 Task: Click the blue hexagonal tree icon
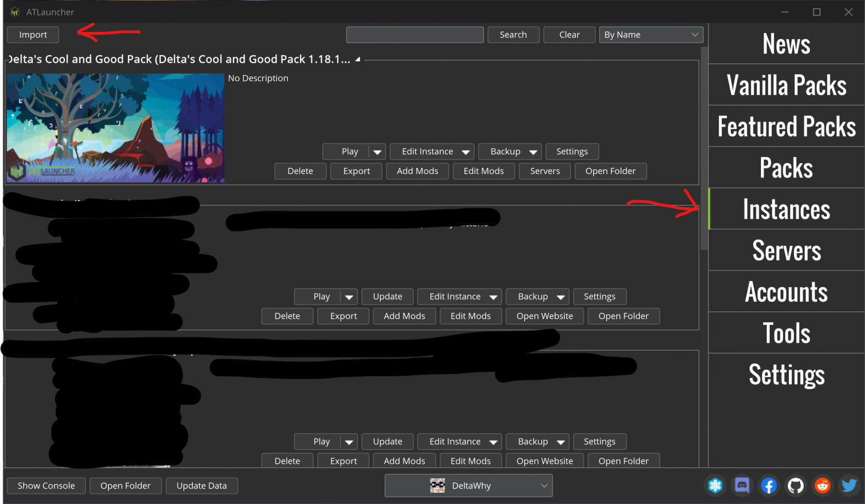coord(715,485)
